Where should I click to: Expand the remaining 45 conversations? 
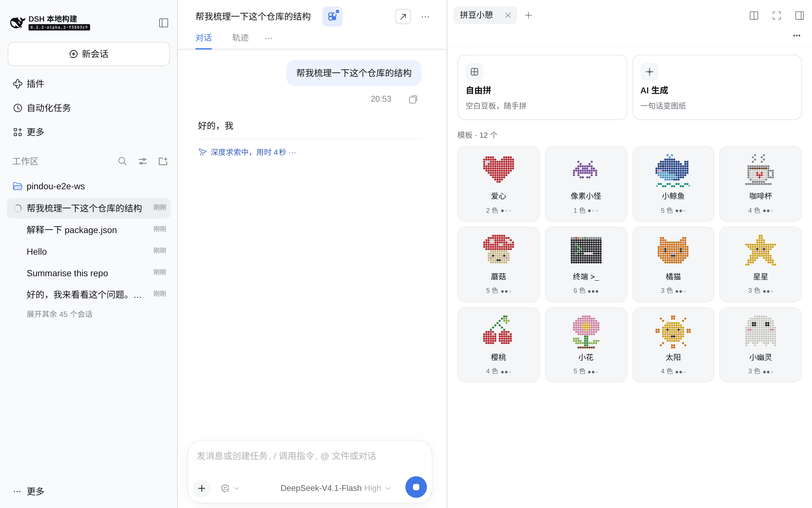[x=59, y=314]
